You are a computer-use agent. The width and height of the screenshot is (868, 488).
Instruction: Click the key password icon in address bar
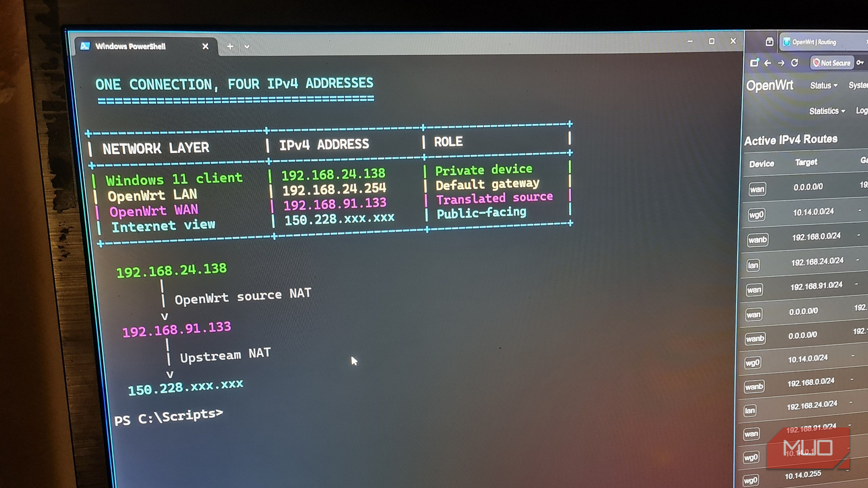pyautogui.click(x=860, y=63)
